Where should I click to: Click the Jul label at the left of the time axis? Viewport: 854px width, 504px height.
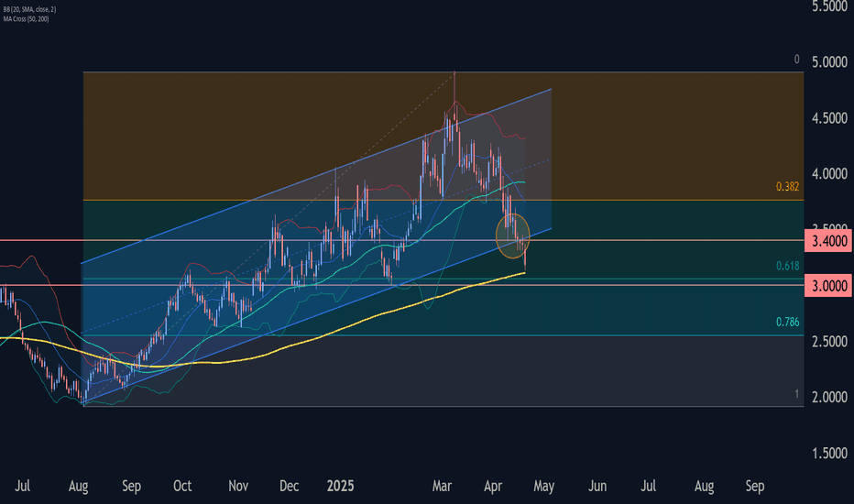22,486
